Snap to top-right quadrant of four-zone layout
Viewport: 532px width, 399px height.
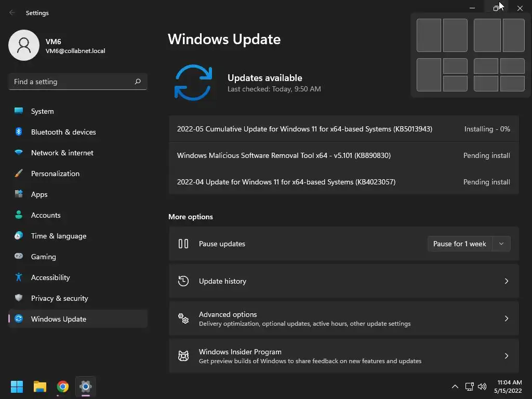pos(512,66)
